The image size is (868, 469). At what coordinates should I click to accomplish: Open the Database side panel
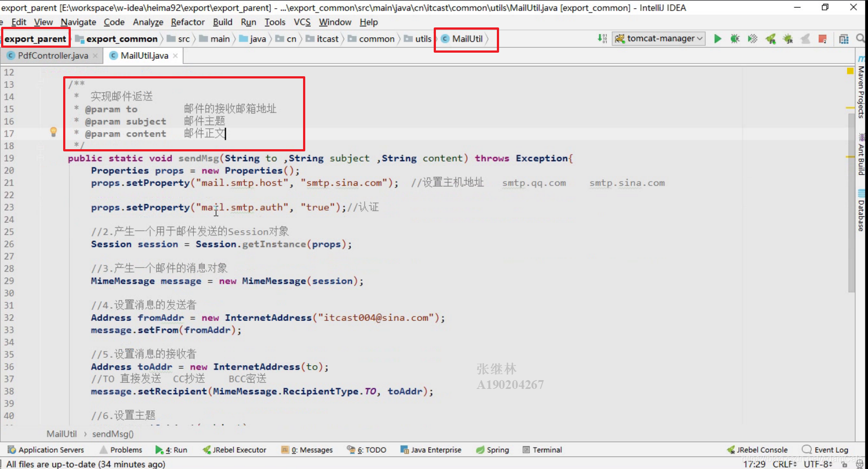(861, 211)
